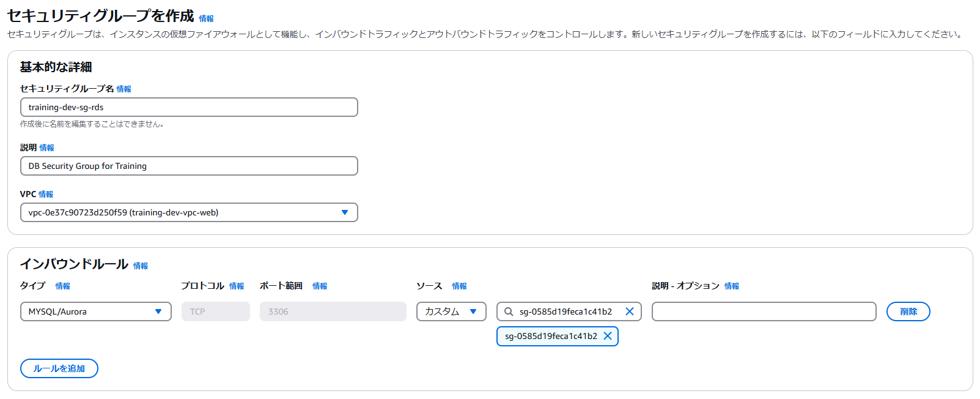This screenshot has height=399, width=980.
Task: Open the 情報 link next to 説明 - オプション
Action: (732, 286)
